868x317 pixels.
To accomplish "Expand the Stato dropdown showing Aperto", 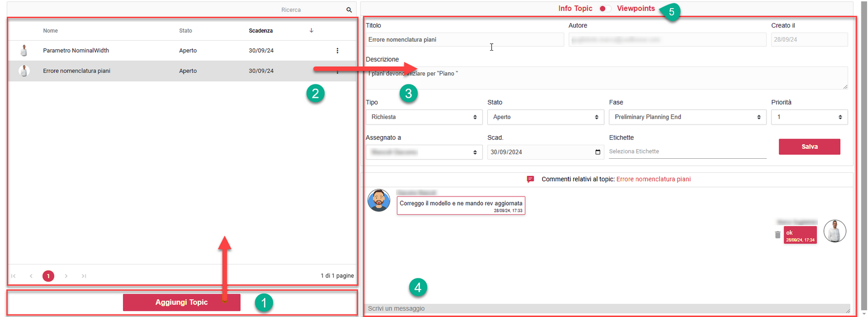I will (545, 117).
